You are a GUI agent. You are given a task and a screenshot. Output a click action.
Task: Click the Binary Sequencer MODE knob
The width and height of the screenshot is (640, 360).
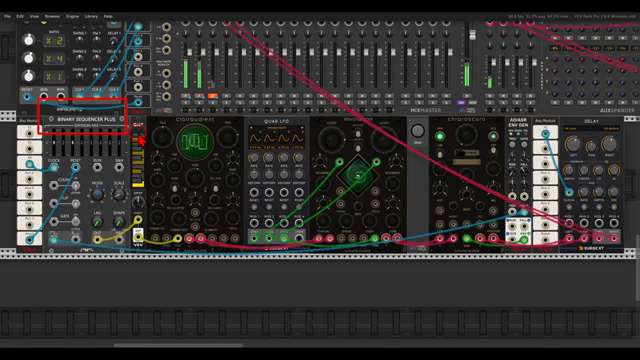click(97, 194)
